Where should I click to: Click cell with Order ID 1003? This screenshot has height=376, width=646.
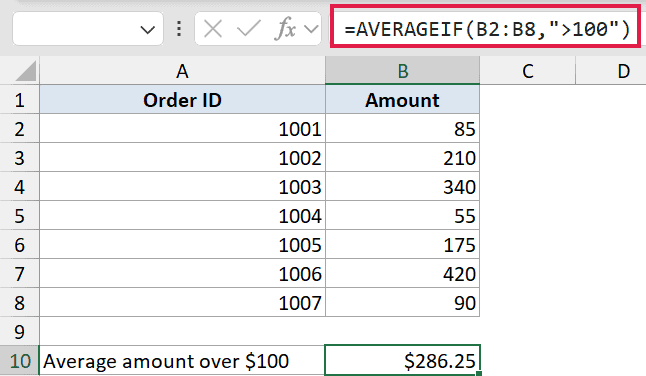pos(182,187)
